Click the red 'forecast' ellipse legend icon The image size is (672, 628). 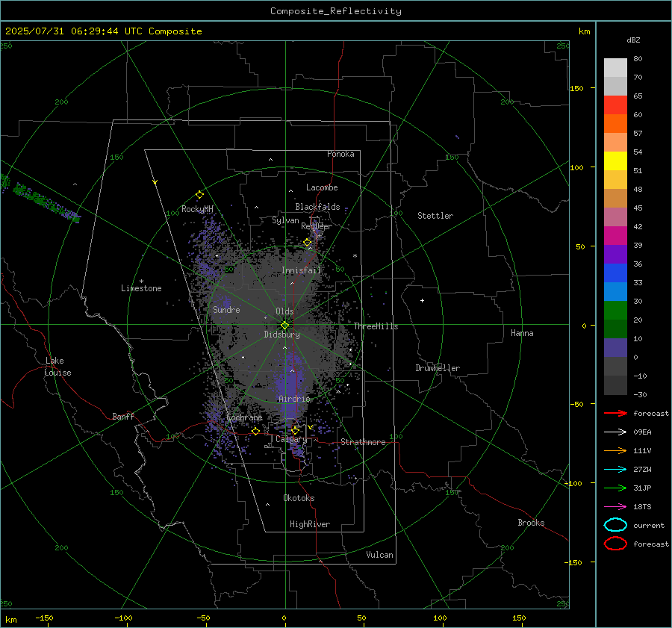pos(615,544)
